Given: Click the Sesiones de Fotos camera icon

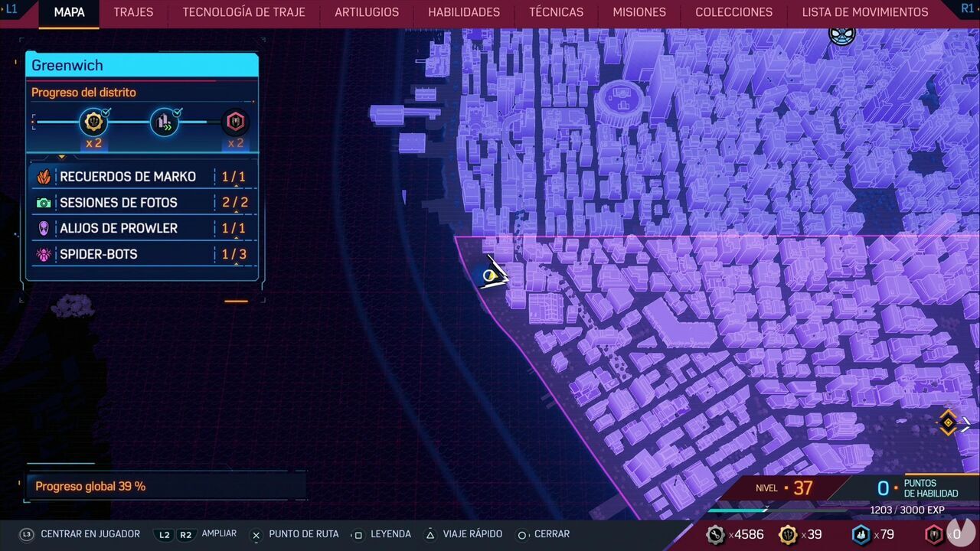Looking at the screenshot, I should coord(44,203).
